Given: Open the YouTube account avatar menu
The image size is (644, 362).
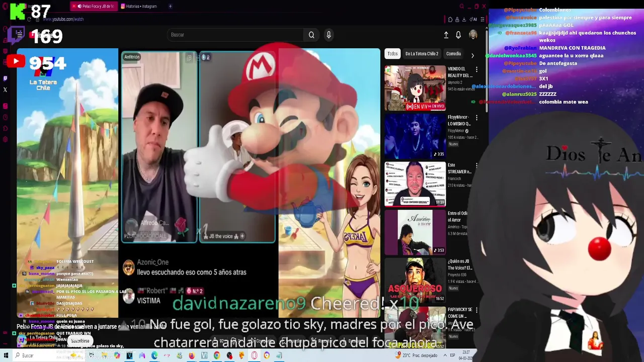Looking at the screenshot, I should pyautogui.click(x=473, y=35).
